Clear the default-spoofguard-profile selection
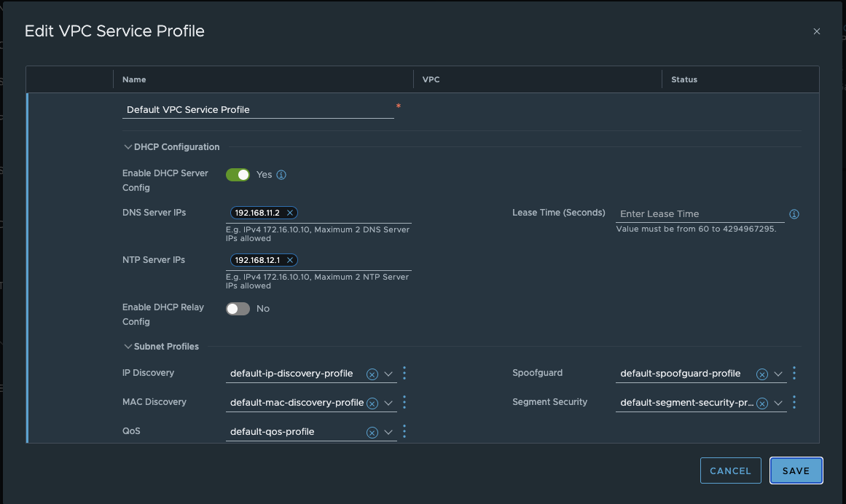The height and width of the screenshot is (504, 846). [x=763, y=373]
